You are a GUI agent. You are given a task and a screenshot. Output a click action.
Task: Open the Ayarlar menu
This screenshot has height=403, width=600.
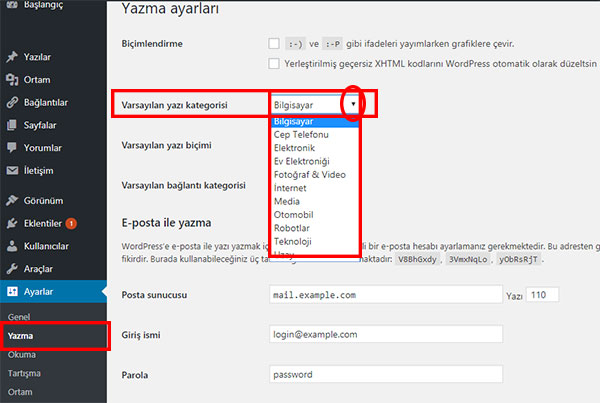[x=53, y=291]
